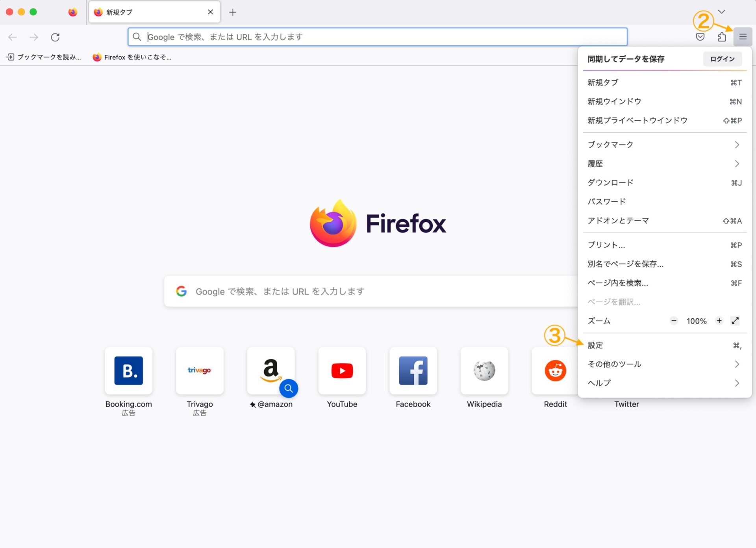
Task: Open the list all tabs chevron
Action: (721, 12)
